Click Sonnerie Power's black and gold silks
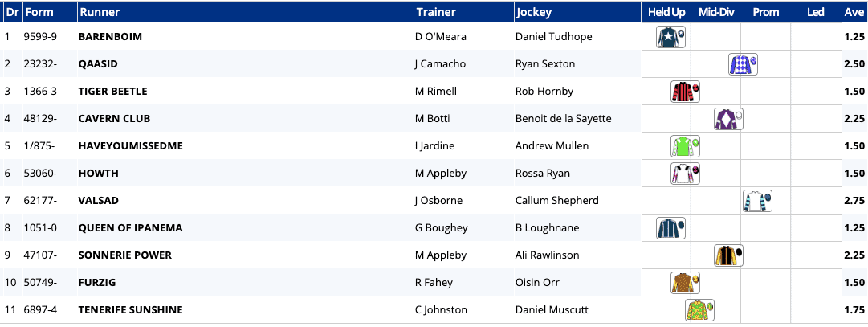This screenshot has width=868, height=327. pos(728,255)
